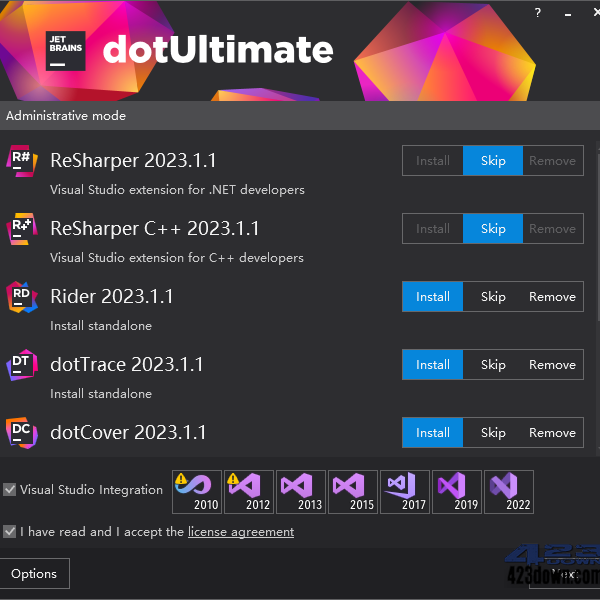Select Visual Studio 2015 integration icon
This screenshot has height=600, width=600.
(x=353, y=492)
